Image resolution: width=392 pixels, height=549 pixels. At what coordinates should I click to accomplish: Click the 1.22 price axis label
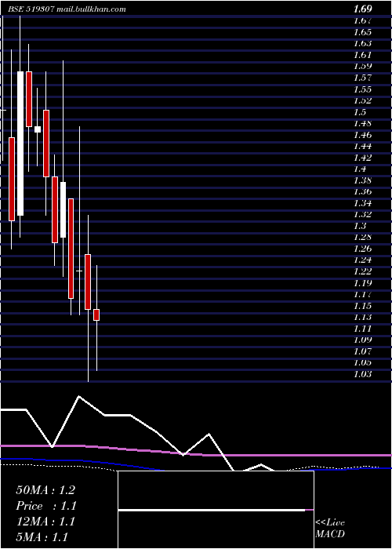(362, 271)
